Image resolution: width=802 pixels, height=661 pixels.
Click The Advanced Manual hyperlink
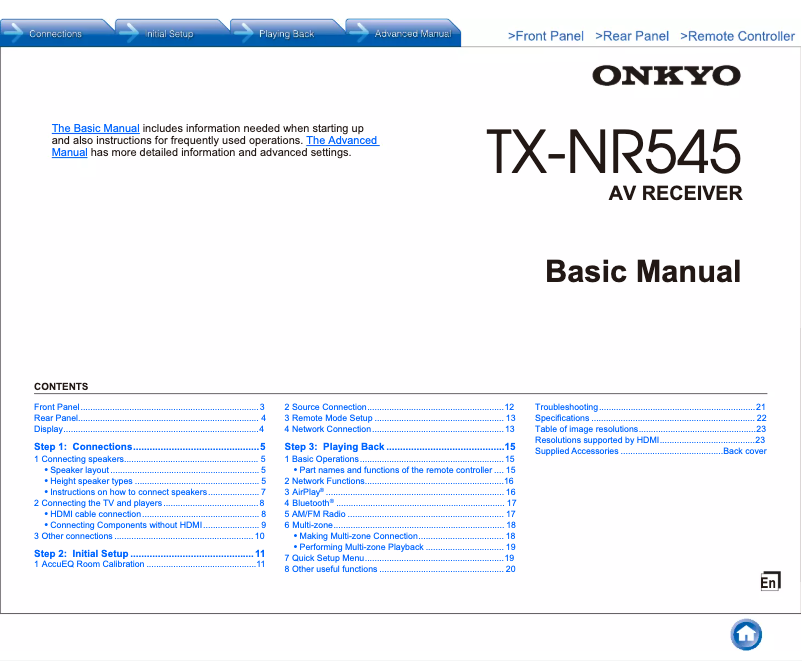342,140
